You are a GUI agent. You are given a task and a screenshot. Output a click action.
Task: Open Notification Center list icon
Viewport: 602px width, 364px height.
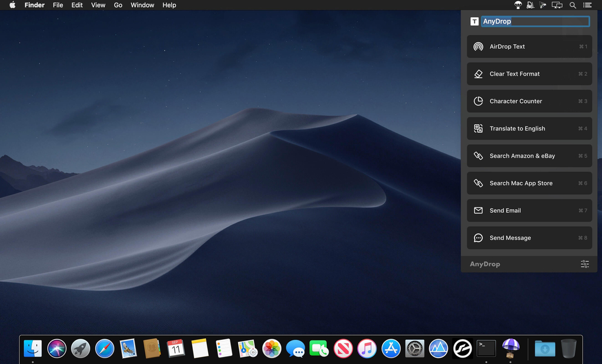coord(587,5)
